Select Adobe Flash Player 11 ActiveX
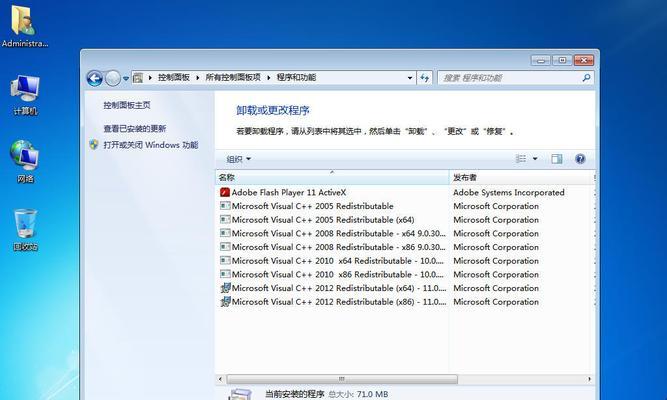This screenshot has height=400, width=667. (x=288, y=192)
